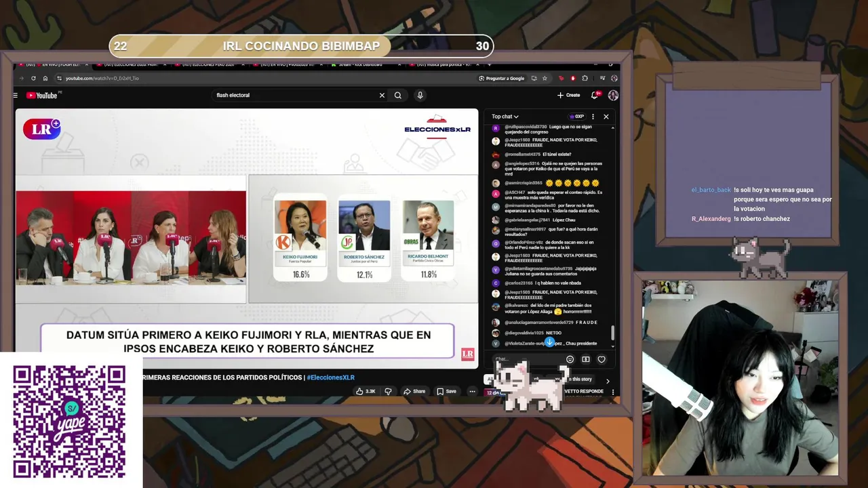Expand the Top chat dropdown

[x=505, y=117]
